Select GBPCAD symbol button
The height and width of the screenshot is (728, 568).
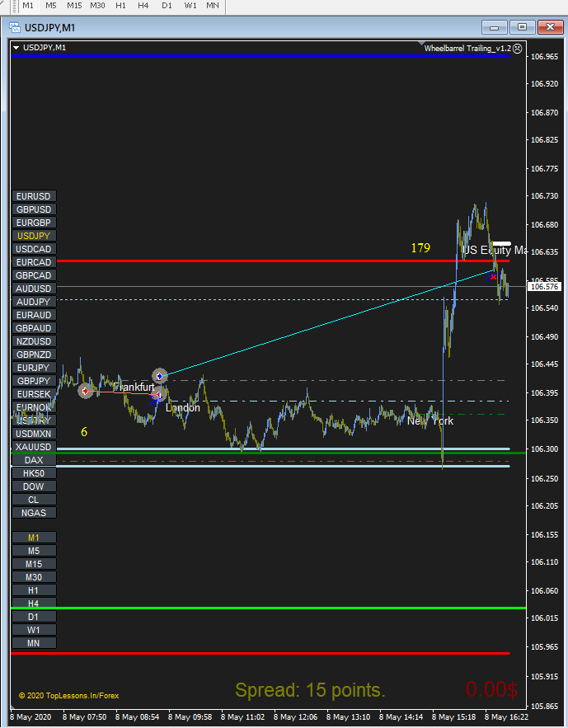[34, 275]
